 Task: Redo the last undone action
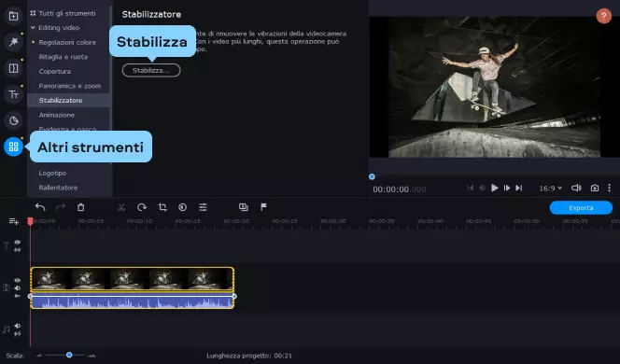pos(61,207)
